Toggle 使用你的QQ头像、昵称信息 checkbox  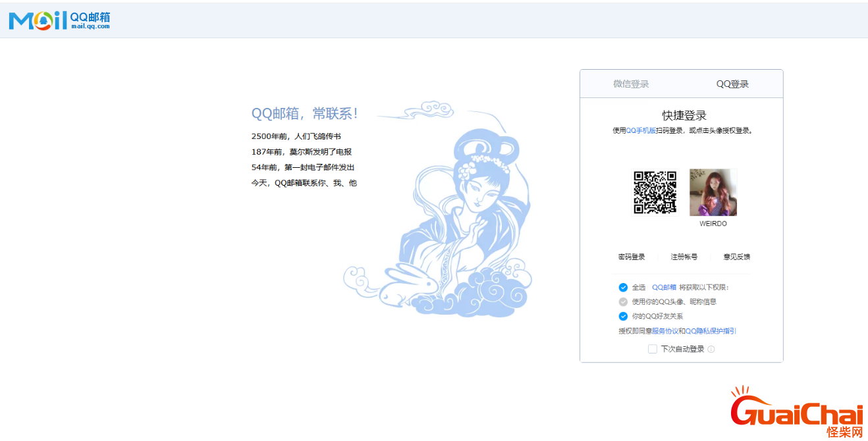(x=623, y=301)
